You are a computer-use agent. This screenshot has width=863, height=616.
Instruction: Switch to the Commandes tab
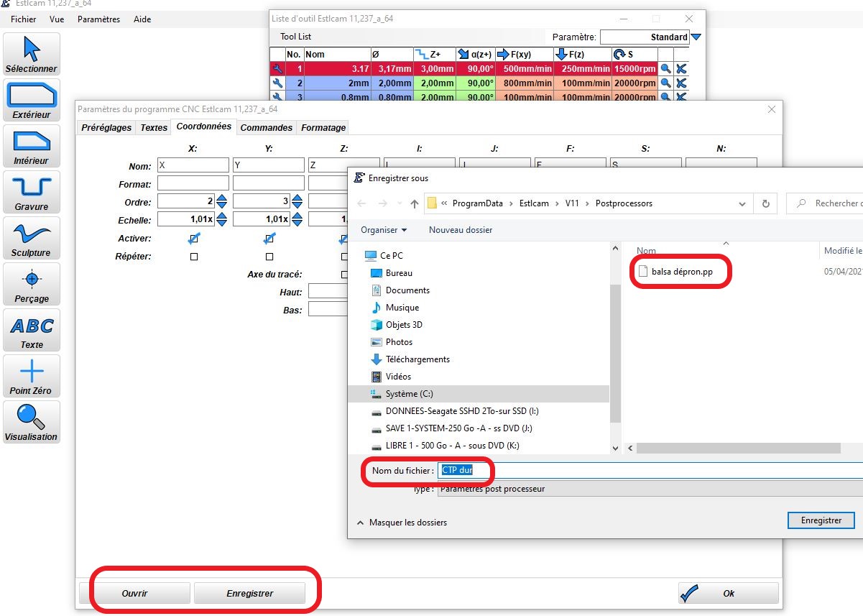tap(266, 128)
